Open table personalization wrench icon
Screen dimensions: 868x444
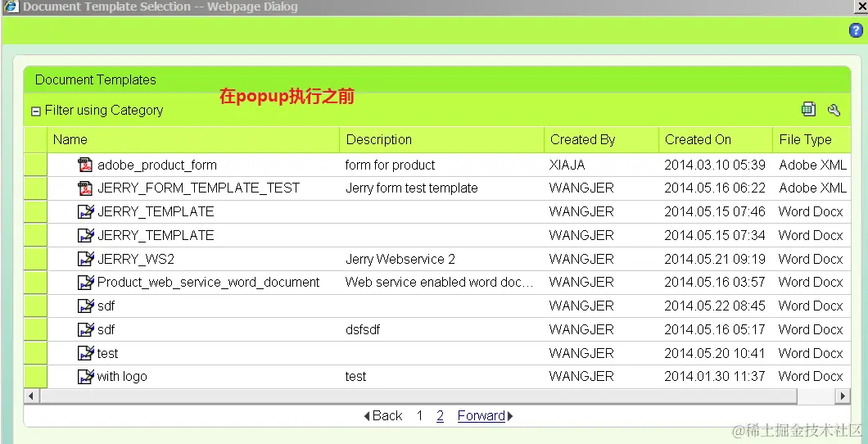pyautogui.click(x=834, y=110)
